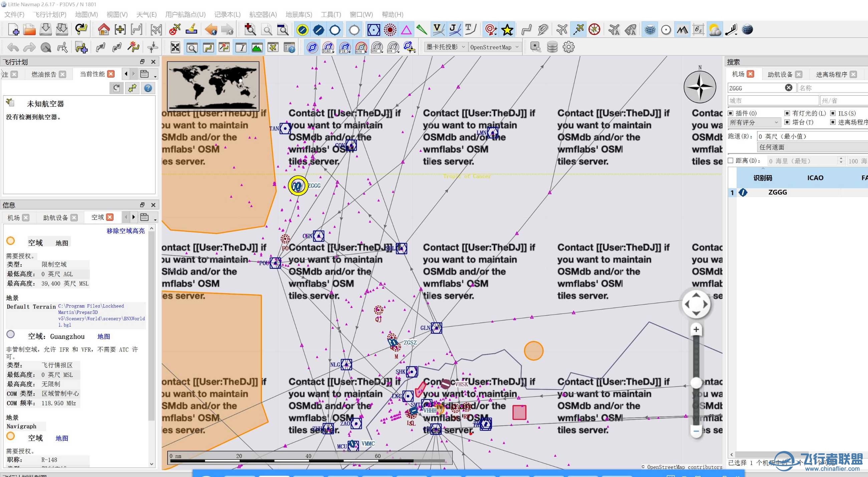Toggle restricted airspaces RSTR layer
The height and width of the screenshot is (477, 868).
pos(361,47)
